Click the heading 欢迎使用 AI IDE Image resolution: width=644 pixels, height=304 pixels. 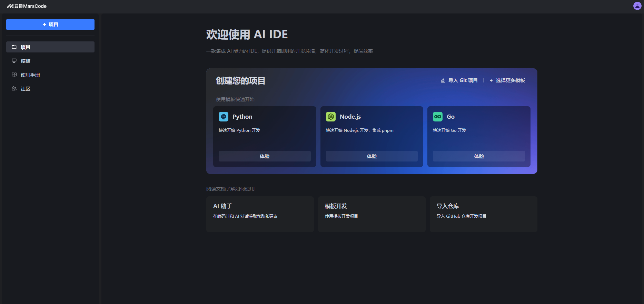pyautogui.click(x=247, y=35)
